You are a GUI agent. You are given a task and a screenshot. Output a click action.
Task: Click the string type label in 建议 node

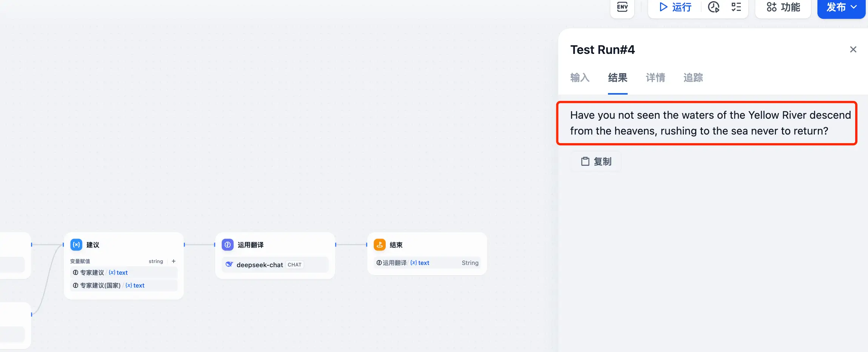(x=156, y=261)
